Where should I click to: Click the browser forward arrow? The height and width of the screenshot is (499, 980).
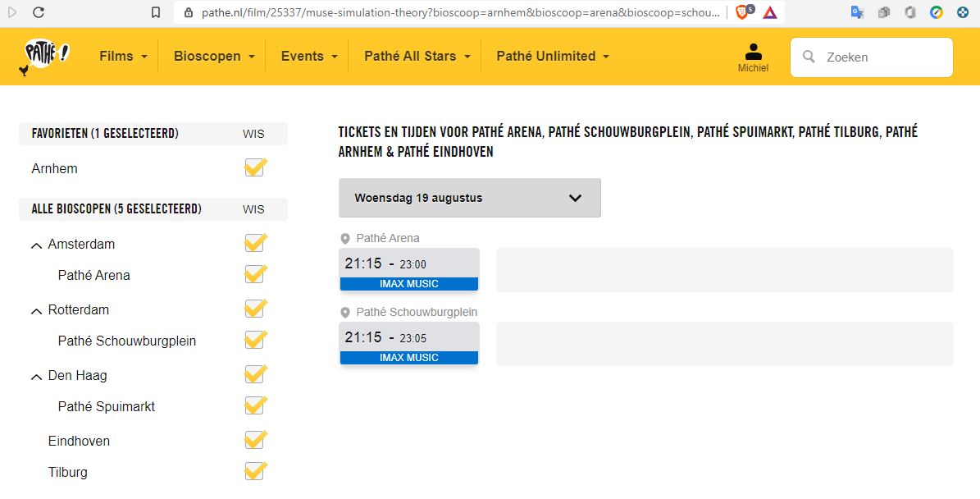point(11,11)
